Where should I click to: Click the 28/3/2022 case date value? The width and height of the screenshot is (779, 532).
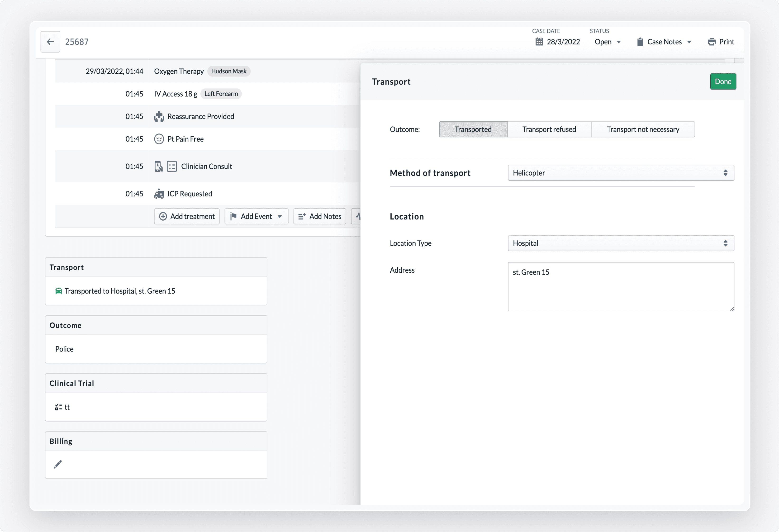coord(563,42)
